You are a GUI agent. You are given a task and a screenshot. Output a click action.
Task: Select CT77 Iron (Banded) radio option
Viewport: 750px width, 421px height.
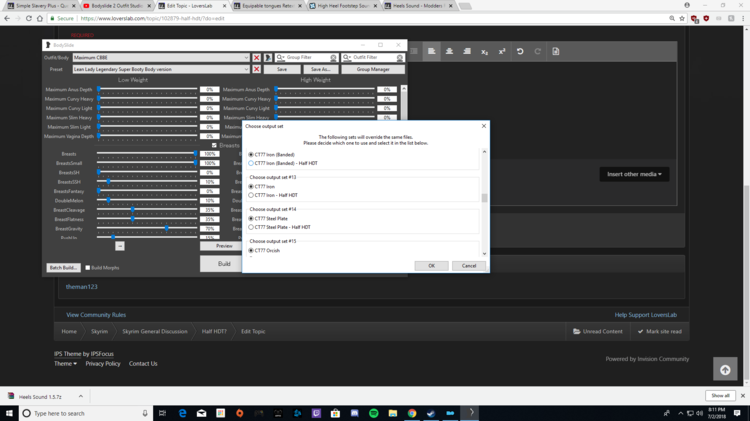coord(251,155)
